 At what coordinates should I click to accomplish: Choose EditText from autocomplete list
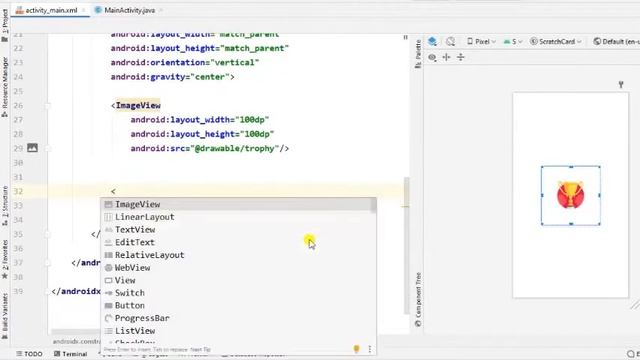click(x=238, y=242)
